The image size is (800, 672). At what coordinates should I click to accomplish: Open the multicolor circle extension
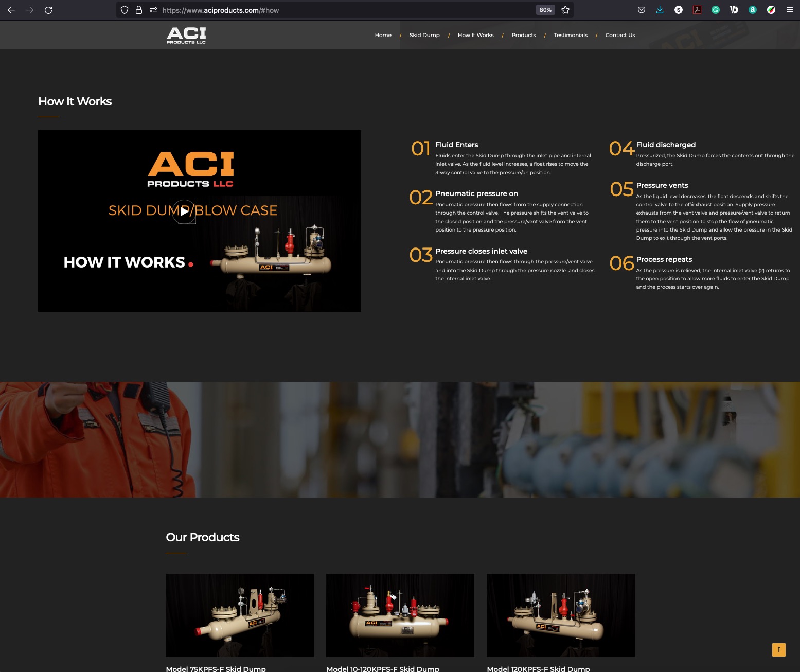click(x=771, y=10)
